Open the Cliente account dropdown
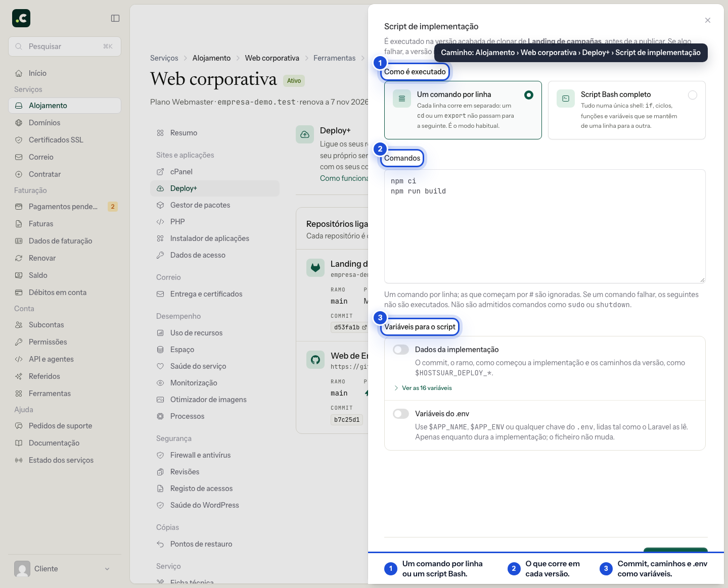The image size is (728, 588). point(65,569)
